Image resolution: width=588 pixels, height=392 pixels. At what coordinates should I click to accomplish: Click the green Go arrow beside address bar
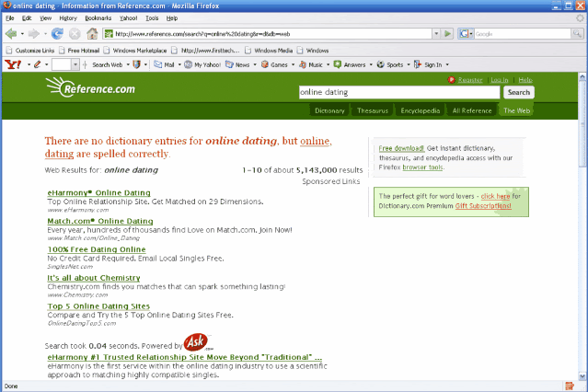click(447, 34)
